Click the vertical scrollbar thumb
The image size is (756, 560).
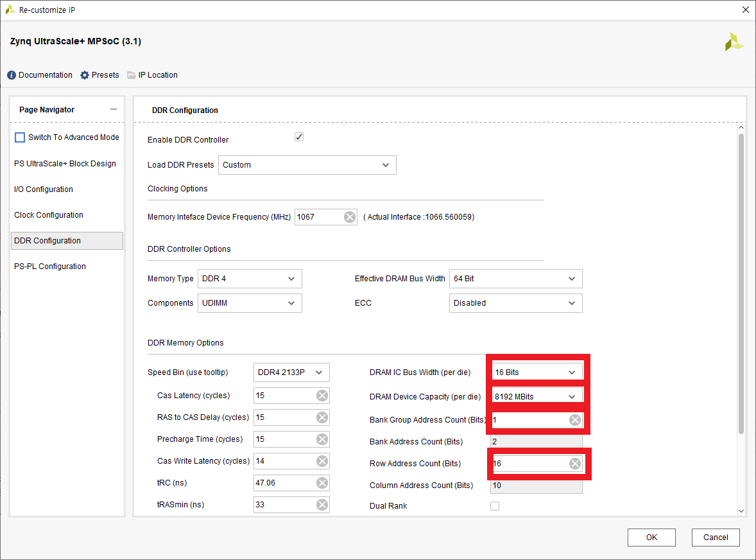[x=741, y=284]
